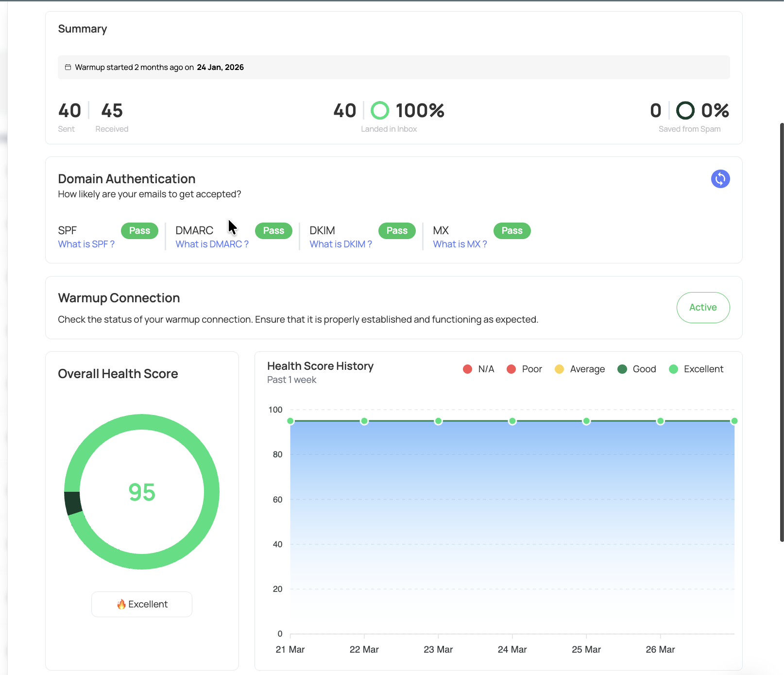The width and height of the screenshot is (784, 675).
Task: Click the Excellent health rating button
Action: [x=142, y=604]
